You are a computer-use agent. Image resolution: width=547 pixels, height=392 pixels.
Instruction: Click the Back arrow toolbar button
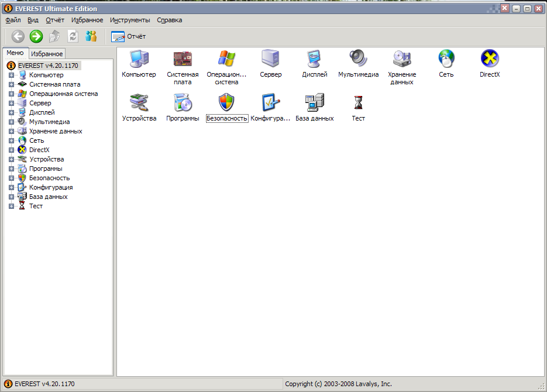pos(18,36)
